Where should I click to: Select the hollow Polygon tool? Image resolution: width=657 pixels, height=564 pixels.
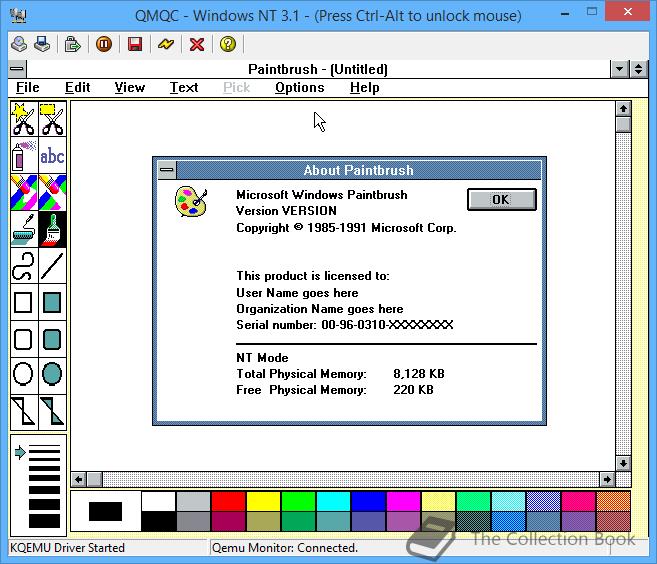coord(24,411)
